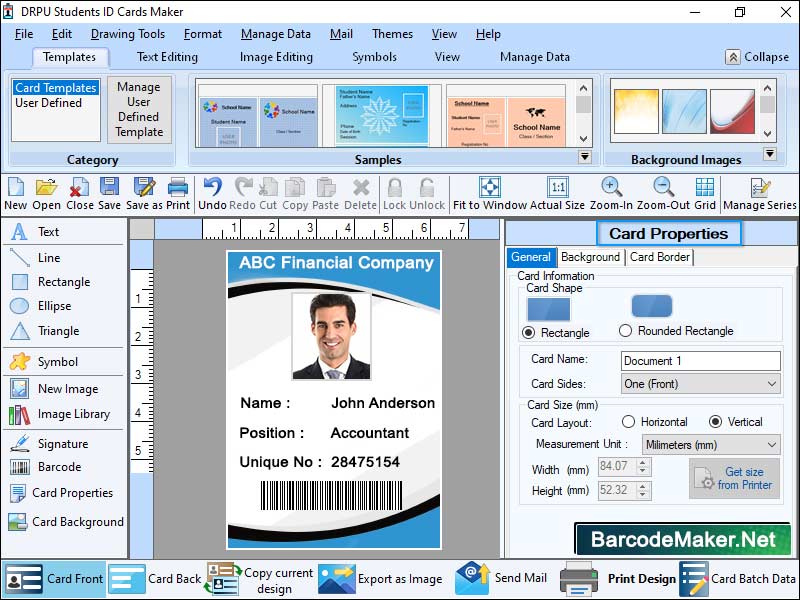
Task: Expand the Measurement Unit dropdown
Action: [x=711, y=445]
